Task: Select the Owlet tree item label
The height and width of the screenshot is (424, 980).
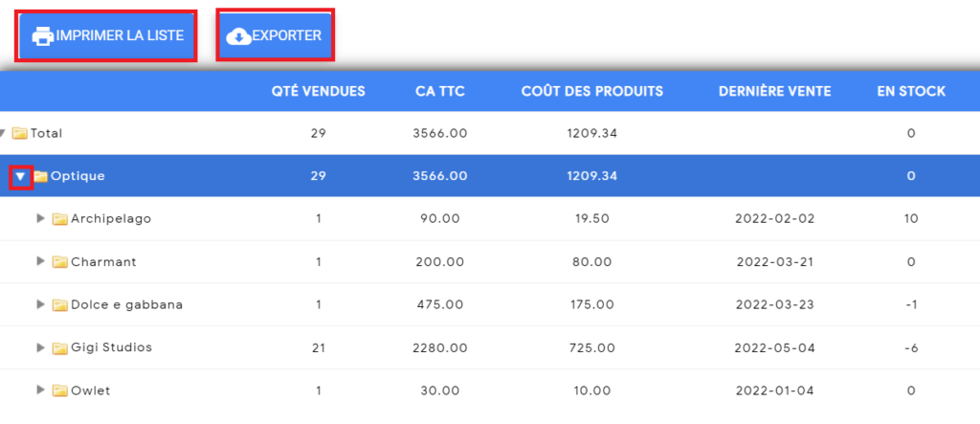Action: [x=91, y=391]
